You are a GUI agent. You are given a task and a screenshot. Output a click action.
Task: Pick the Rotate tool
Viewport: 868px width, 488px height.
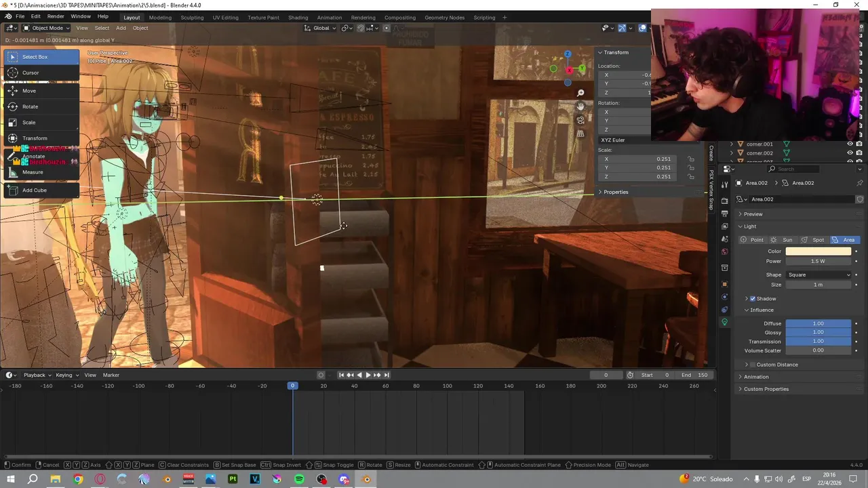coord(41,106)
